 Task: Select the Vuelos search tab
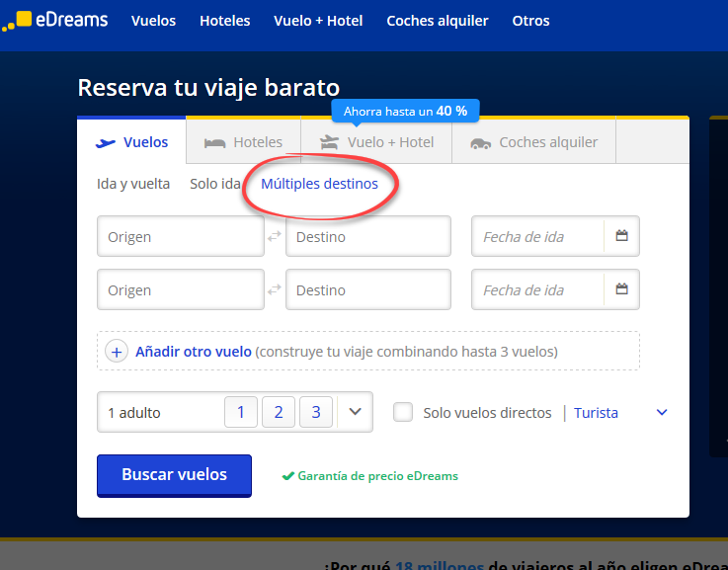coord(131,141)
